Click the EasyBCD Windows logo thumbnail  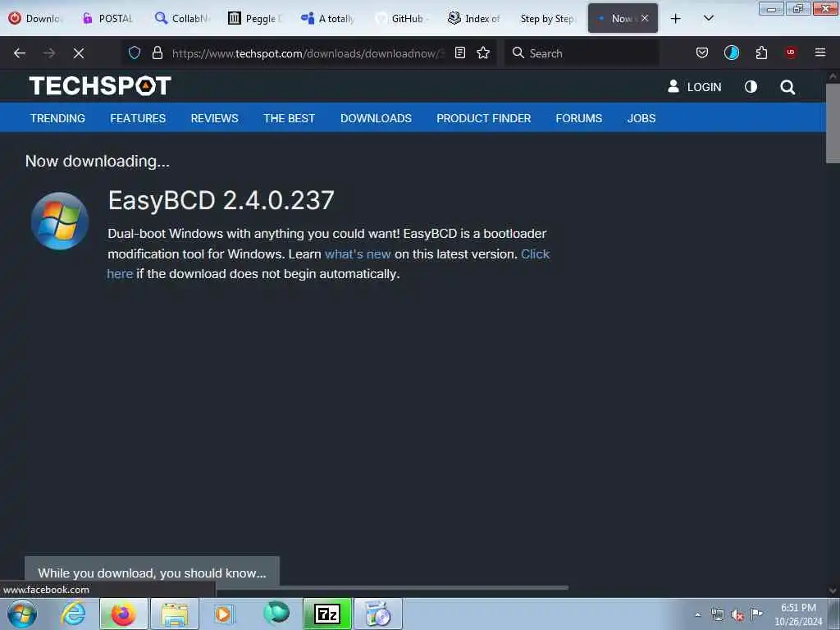pos(59,221)
